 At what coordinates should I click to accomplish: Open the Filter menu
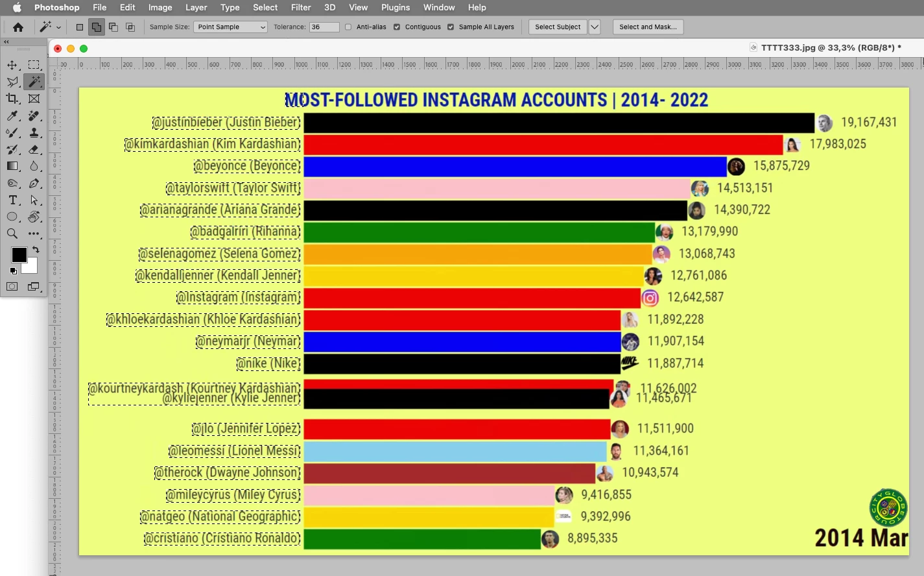tap(301, 8)
